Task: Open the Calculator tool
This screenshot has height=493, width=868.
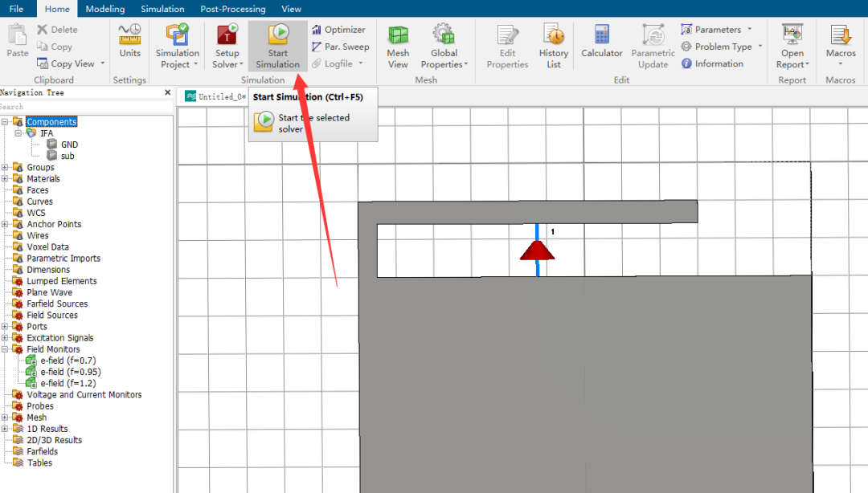Action: pyautogui.click(x=602, y=41)
